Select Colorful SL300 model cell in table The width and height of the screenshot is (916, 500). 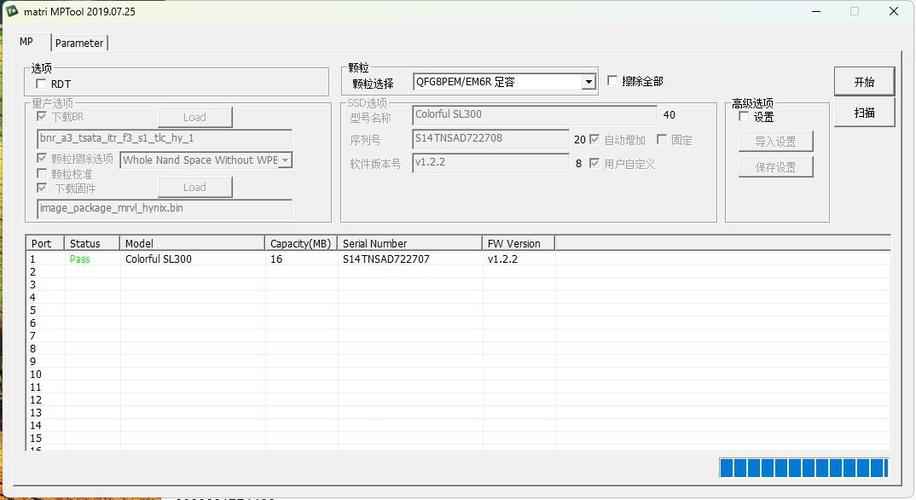tap(158, 259)
